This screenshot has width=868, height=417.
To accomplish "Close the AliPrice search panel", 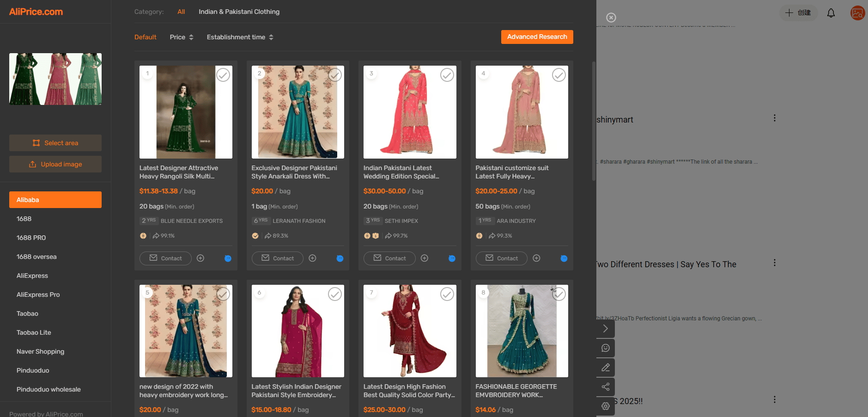I will [x=611, y=18].
